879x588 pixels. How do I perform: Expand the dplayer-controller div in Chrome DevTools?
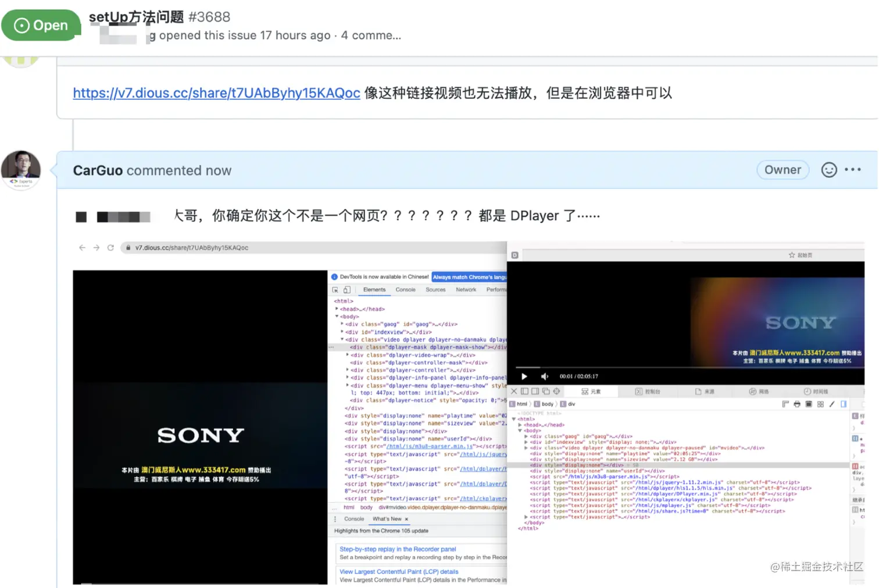tap(348, 370)
